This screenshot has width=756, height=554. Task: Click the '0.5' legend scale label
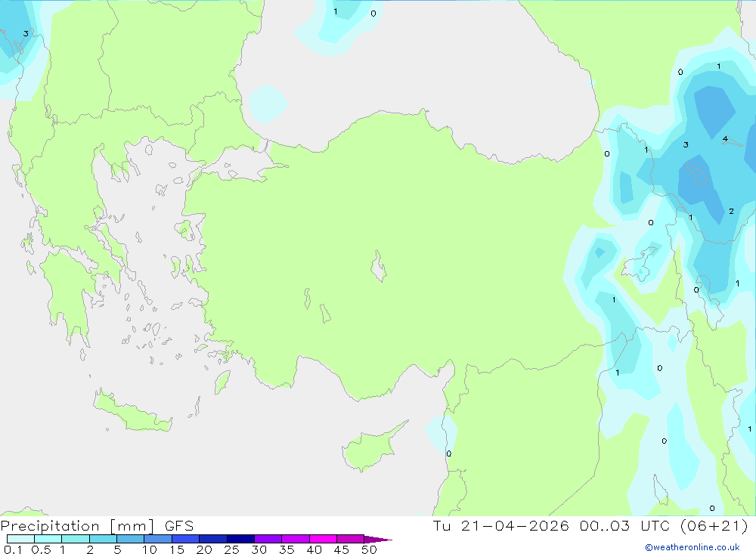click(x=41, y=549)
